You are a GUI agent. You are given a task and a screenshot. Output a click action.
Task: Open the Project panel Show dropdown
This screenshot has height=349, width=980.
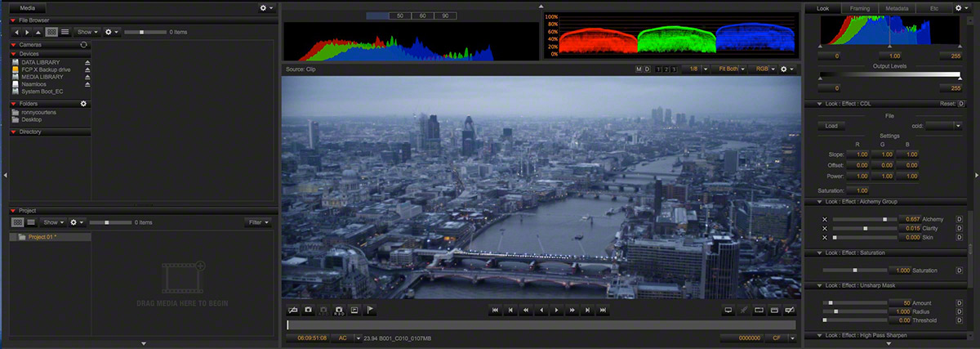[53, 222]
